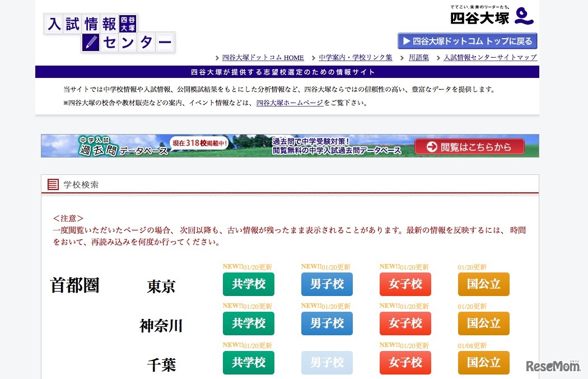Click the 学校検索 document icon
The width and height of the screenshot is (588, 379).
click(53, 183)
